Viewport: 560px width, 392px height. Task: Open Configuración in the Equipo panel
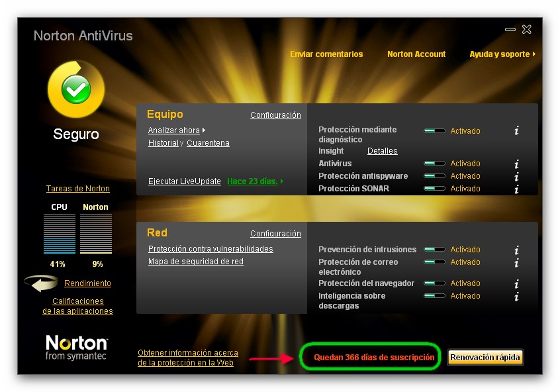coord(275,115)
